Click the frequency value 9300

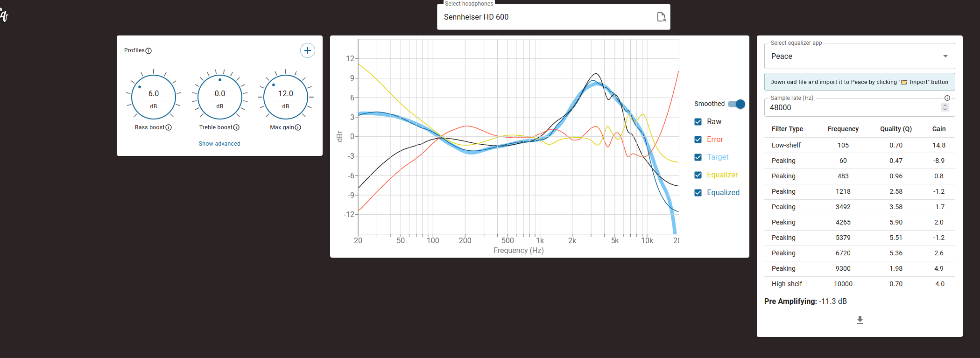(843, 268)
